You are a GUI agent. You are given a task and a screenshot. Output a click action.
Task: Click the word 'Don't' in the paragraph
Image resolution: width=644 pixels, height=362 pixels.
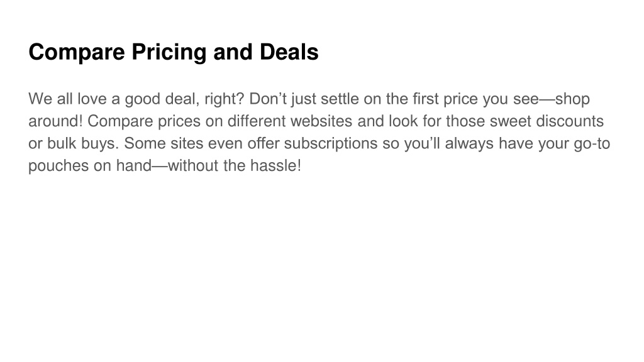268,99
